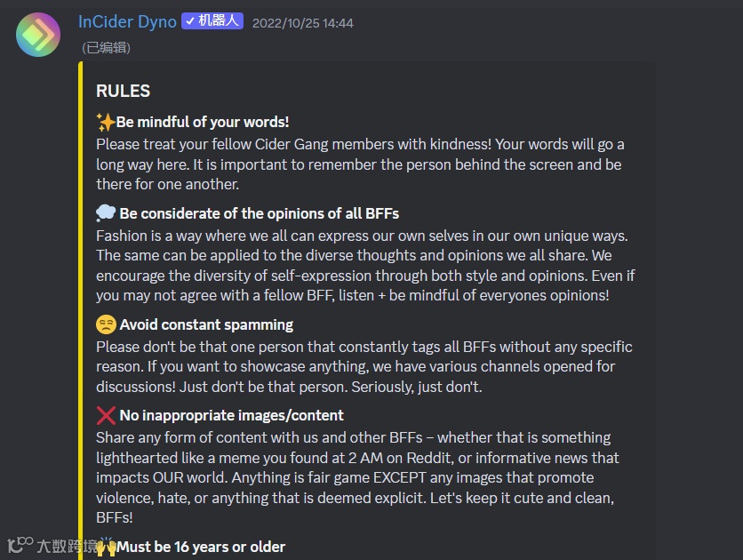Click the unamused face emoji

coord(106,324)
